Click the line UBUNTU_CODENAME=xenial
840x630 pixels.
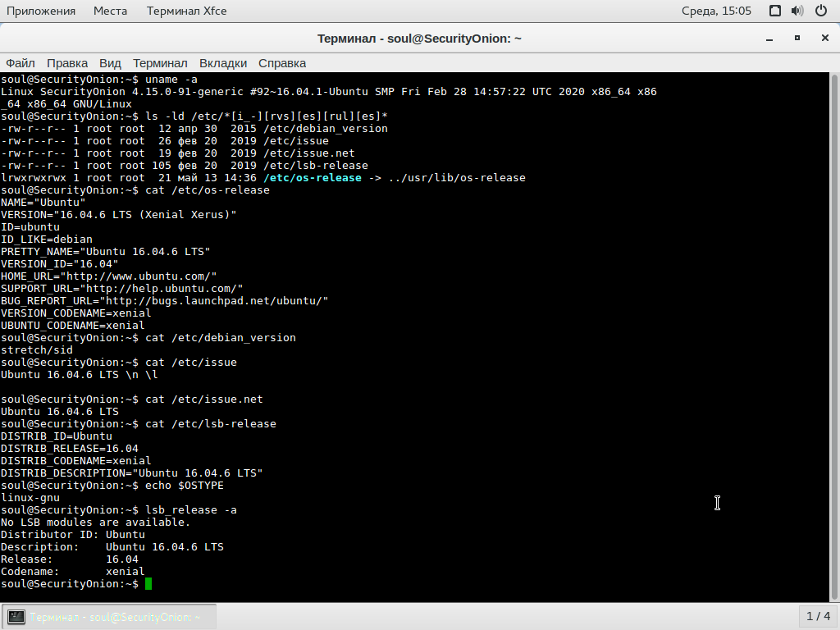[x=72, y=326]
